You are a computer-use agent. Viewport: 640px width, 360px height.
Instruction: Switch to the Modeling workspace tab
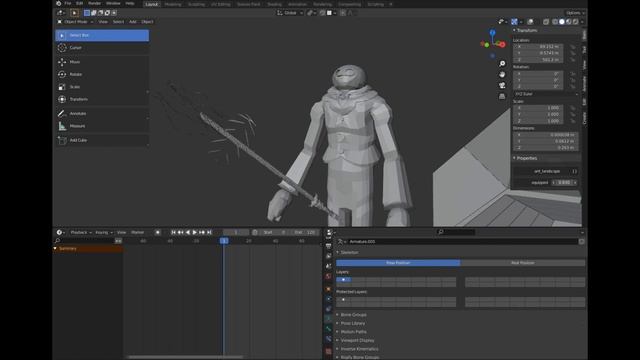pyautogui.click(x=173, y=4)
